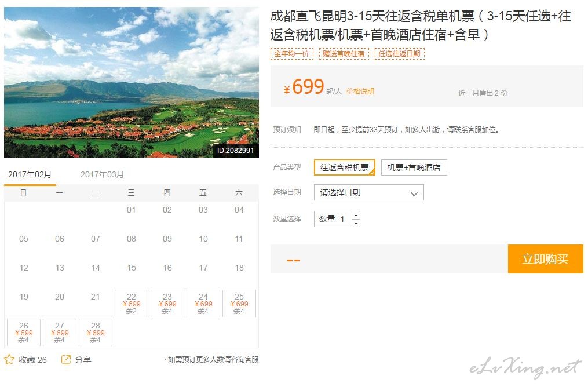Image resolution: width=588 pixels, height=387 pixels.
Task: Click the 选择日期 label
Action: click(287, 192)
